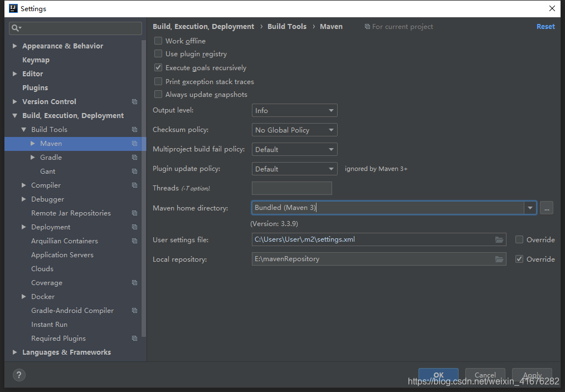Open Maven home directory dropdown arrow
This screenshot has height=392, width=565.
(x=530, y=208)
